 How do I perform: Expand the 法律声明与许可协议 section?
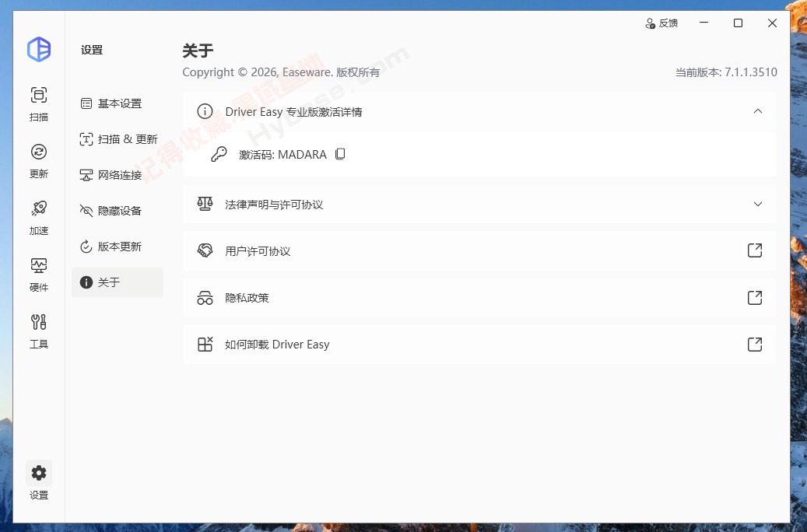pos(758,204)
